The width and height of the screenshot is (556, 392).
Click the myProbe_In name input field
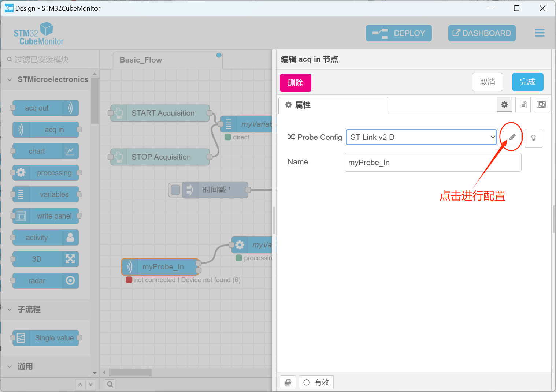tap(433, 162)
